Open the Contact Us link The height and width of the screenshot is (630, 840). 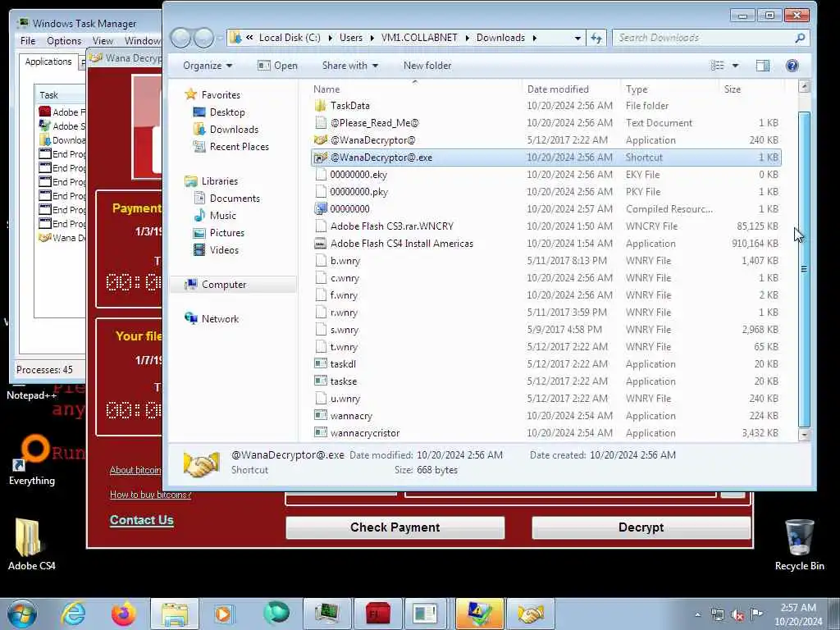click(x=141, y=520)
